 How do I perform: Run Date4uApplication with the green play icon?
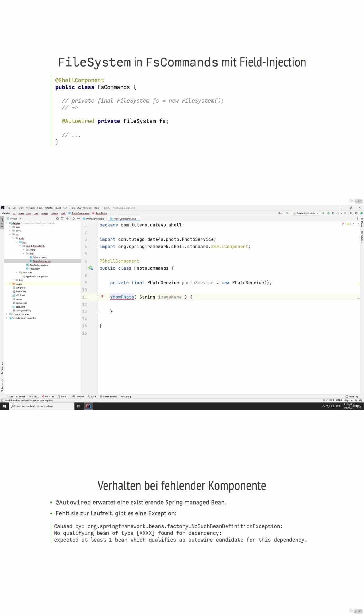click(x=323, y=213)
